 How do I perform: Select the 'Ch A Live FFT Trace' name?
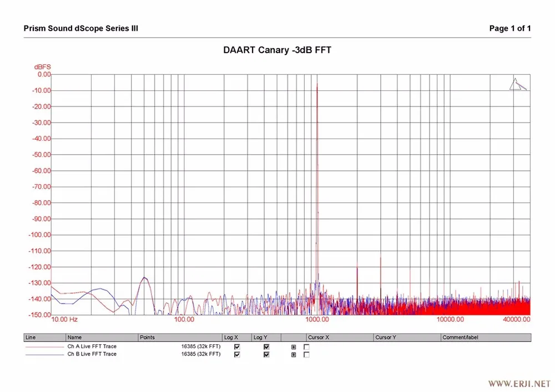tap(92, 347)
